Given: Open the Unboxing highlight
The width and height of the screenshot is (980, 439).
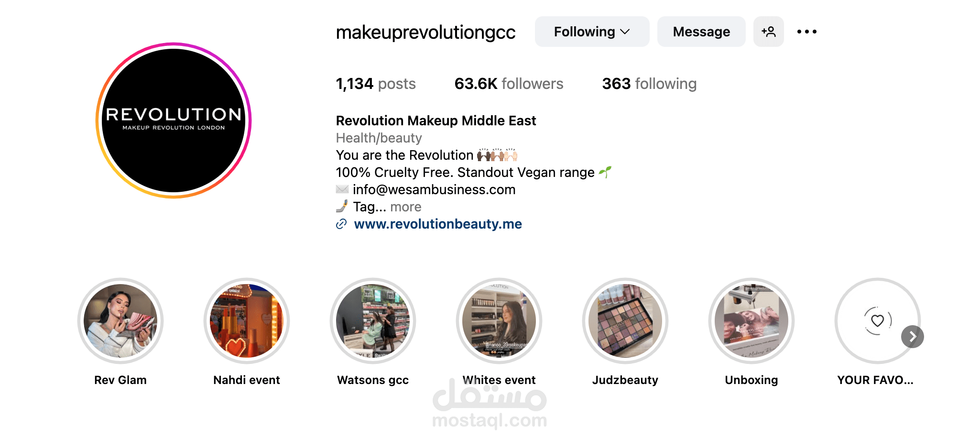Looking at the screenshot, I should [751, 321].
